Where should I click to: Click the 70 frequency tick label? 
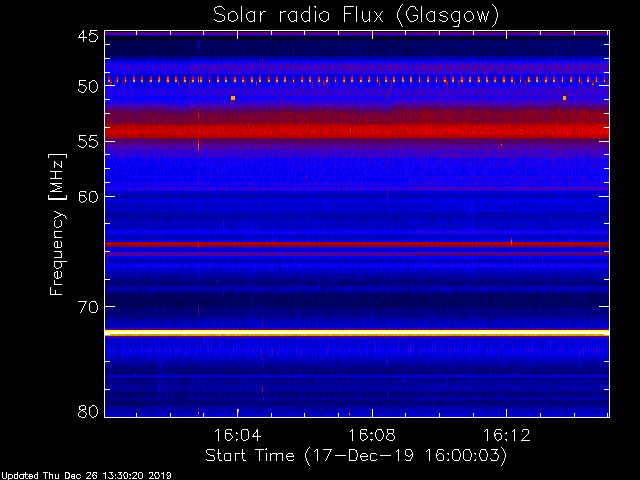click(x=88, y=307)
